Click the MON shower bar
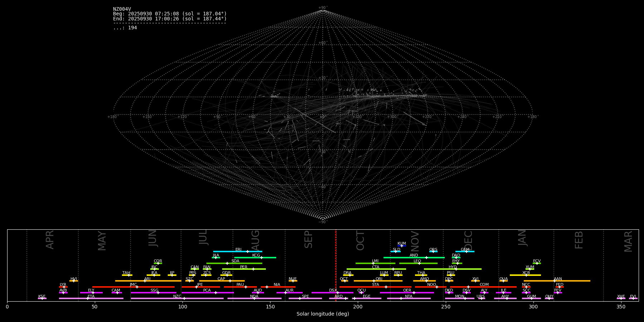This screenshot has height=322, width=644. (459, 298)
